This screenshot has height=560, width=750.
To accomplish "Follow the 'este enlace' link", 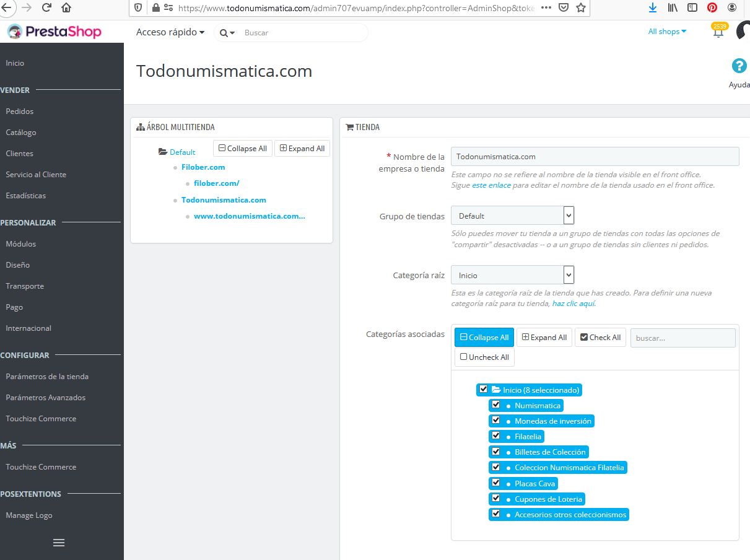I will coord(491,185).
